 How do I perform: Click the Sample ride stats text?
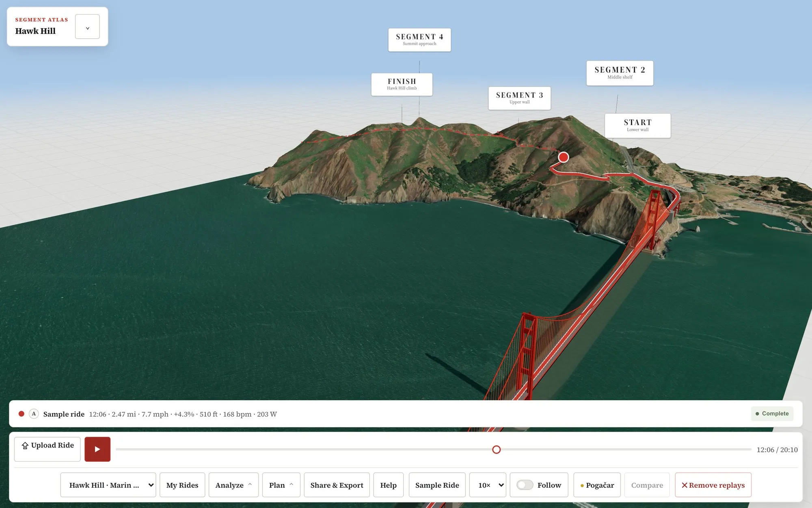[183, 414]
